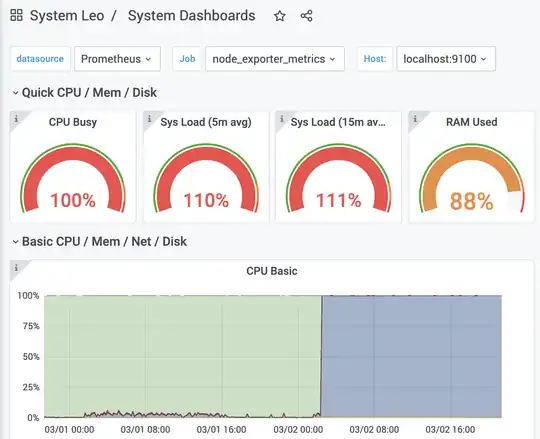
Task: Show info for Sys Load 5m avg panel
Action: (x=149, y=119)
